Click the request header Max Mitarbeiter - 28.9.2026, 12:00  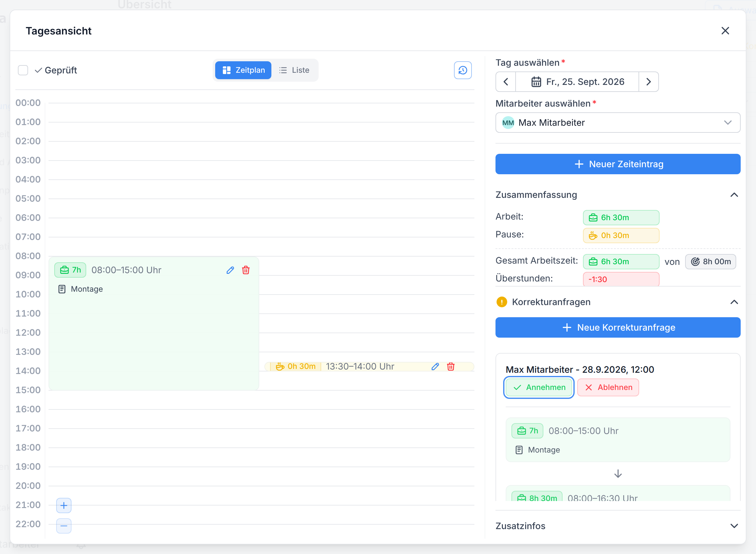tap(580, 370)
